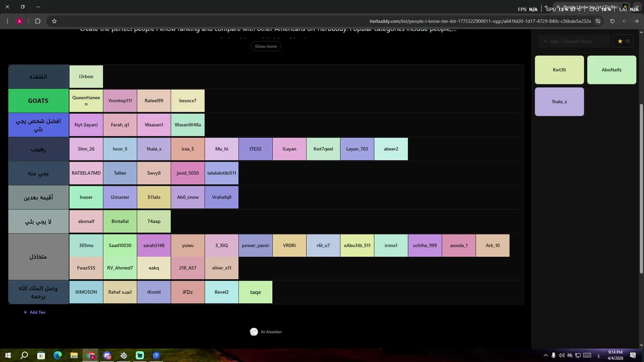Image resolution: width=644 pixels, height=362 pixels.
Task: Click the Bintallal card
Action: (x=120, y=221)
